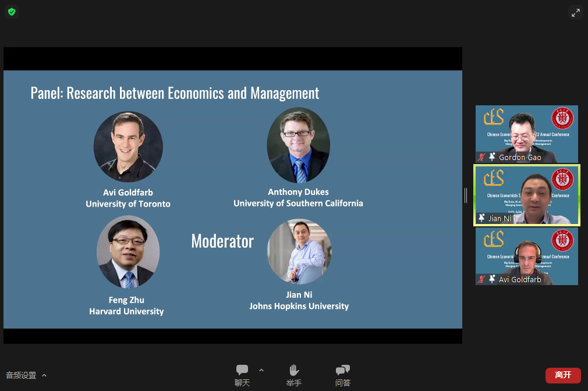The image size is (588, 391).
Task: Open the Q&A panel (问答)
Action: point(343,375)
